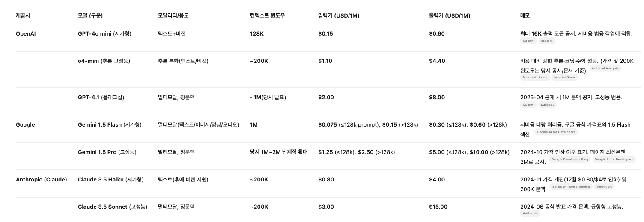Open Google AI for Developers chip in Flash row

(556, 132)
